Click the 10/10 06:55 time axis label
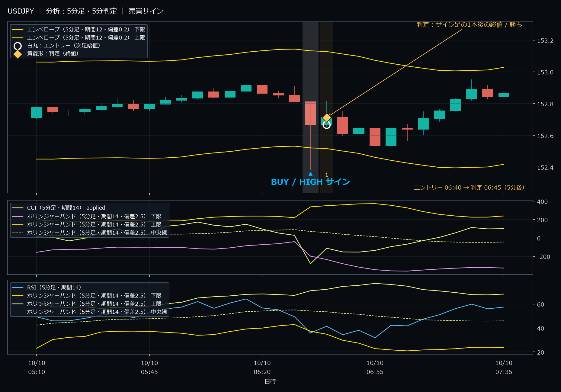Image resolution: width=561 pixels, height=392 pixels. point(375,367)
